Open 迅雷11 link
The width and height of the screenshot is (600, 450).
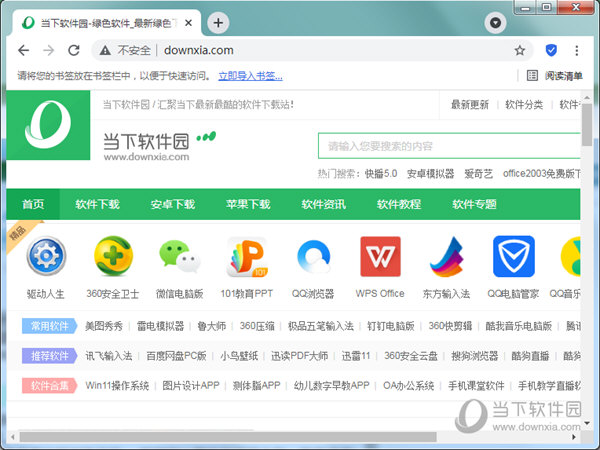(x=356, y=356)
